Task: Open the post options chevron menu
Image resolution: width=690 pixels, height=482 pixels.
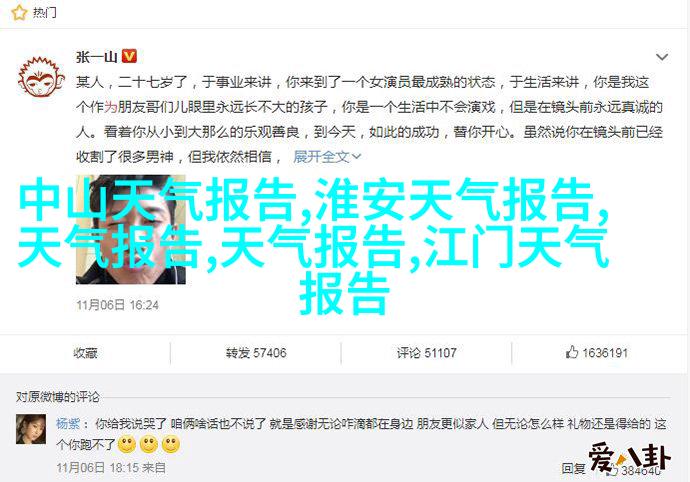Action: 662,57
